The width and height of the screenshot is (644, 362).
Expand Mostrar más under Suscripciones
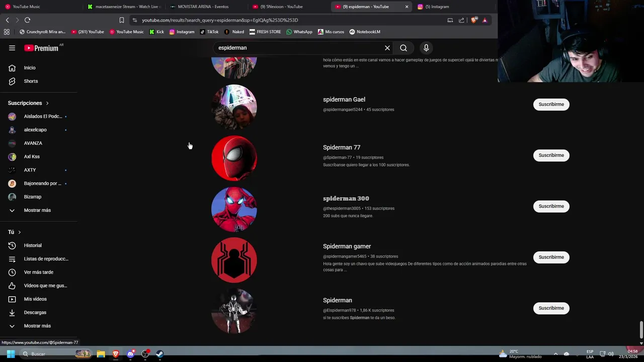(x=37, y=210)
